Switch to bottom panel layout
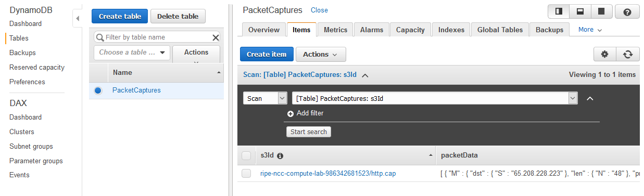 580,11
